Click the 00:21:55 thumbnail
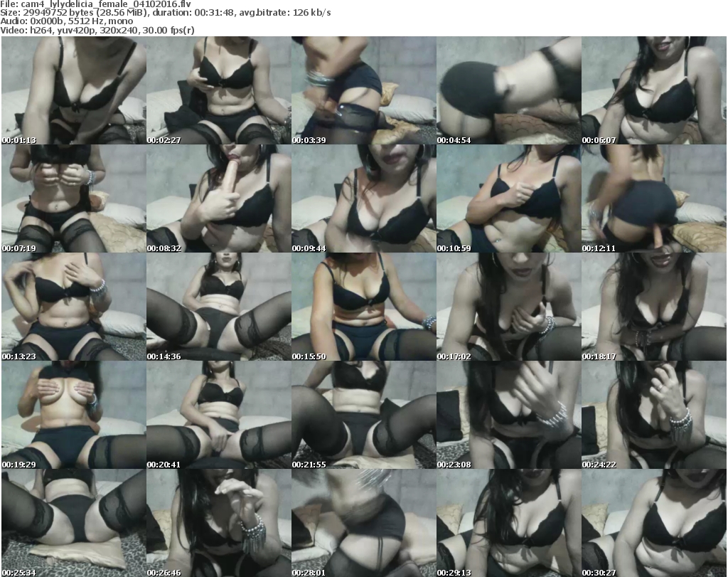This screenshot has height=577, width=728. tap(364, 415)
